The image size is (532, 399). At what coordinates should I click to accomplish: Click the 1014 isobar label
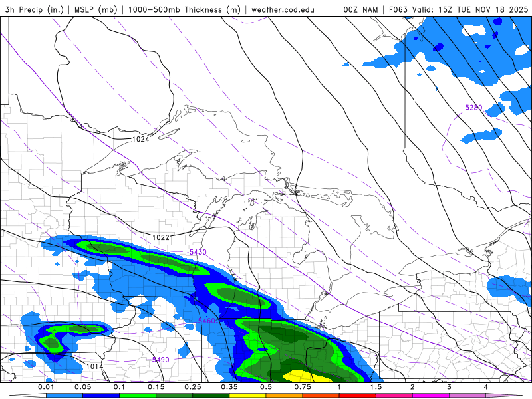pos(94,366)
